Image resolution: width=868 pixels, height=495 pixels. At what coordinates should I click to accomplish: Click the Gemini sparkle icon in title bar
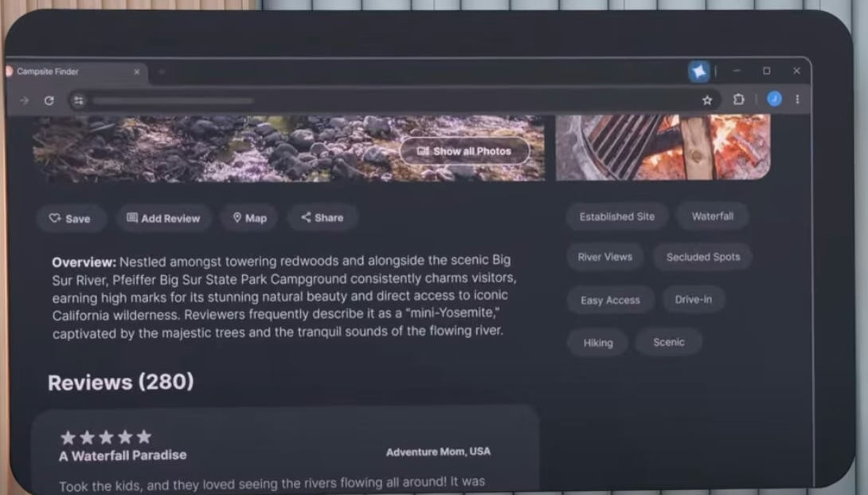tap(698, 72)
